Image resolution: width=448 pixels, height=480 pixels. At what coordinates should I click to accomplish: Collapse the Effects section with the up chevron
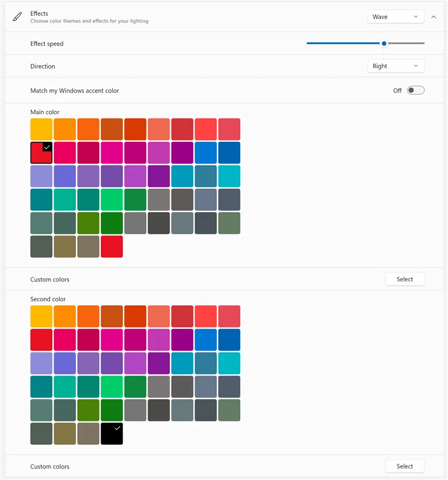click(433, 17)
